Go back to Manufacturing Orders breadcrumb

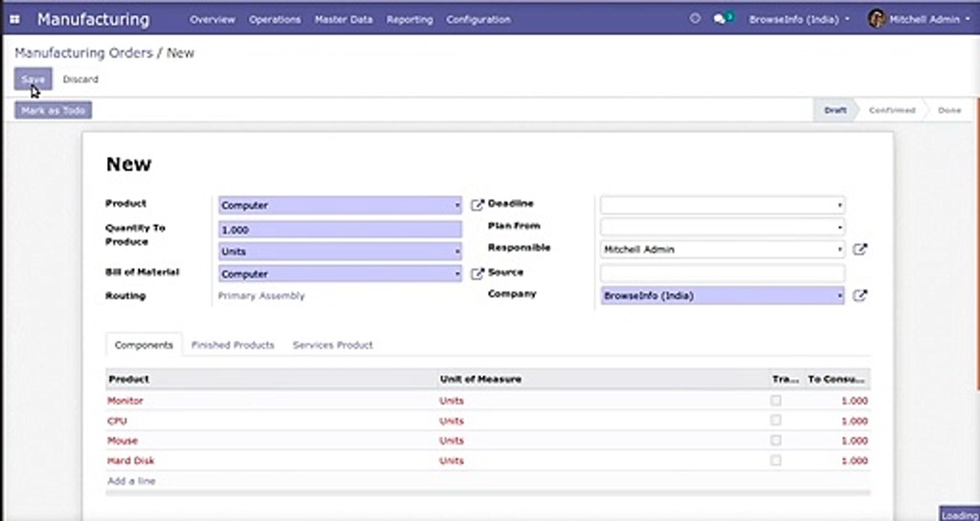point(84,53)
